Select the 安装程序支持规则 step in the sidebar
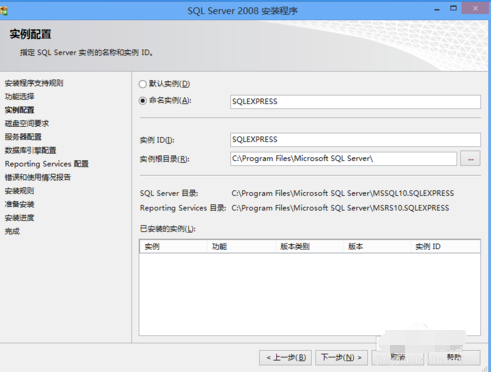This screenshot has height=372, width=491. coord(34,83)
